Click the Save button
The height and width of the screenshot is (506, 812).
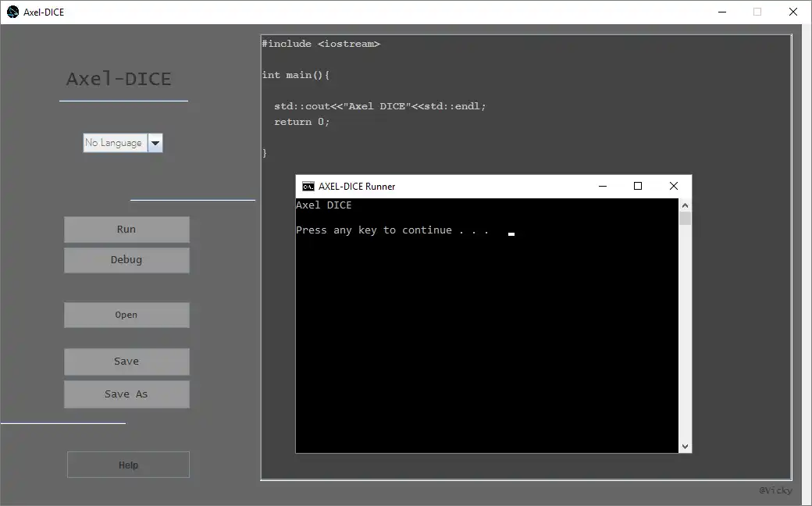click(126, 362)
